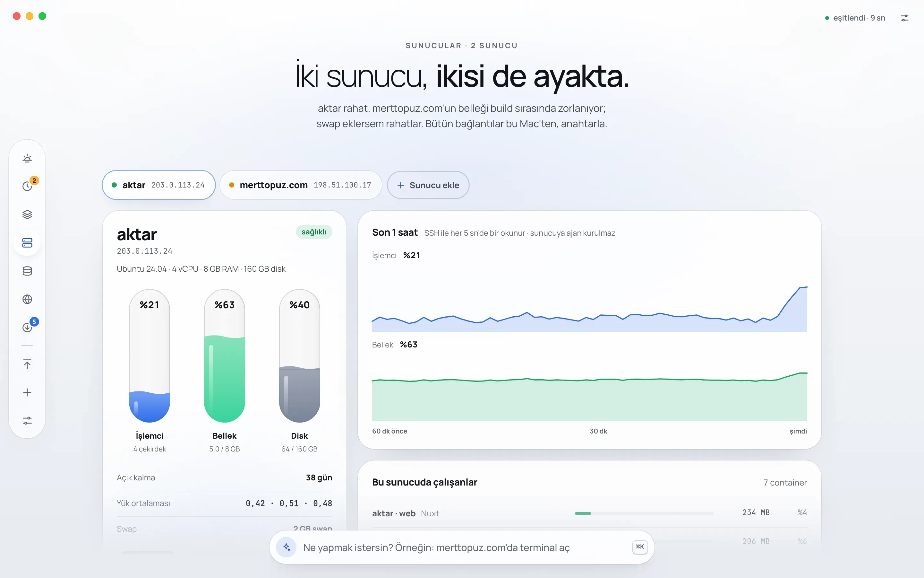Viewport: 924px width, 578px height.
Task: Click the şimdi axis label
Action: 798,431
